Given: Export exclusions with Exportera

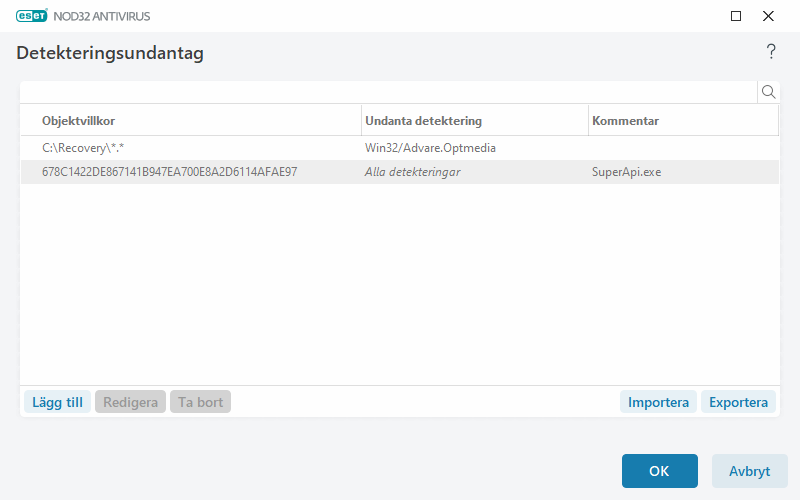Looking at the screenshot, I should [738, 403].
